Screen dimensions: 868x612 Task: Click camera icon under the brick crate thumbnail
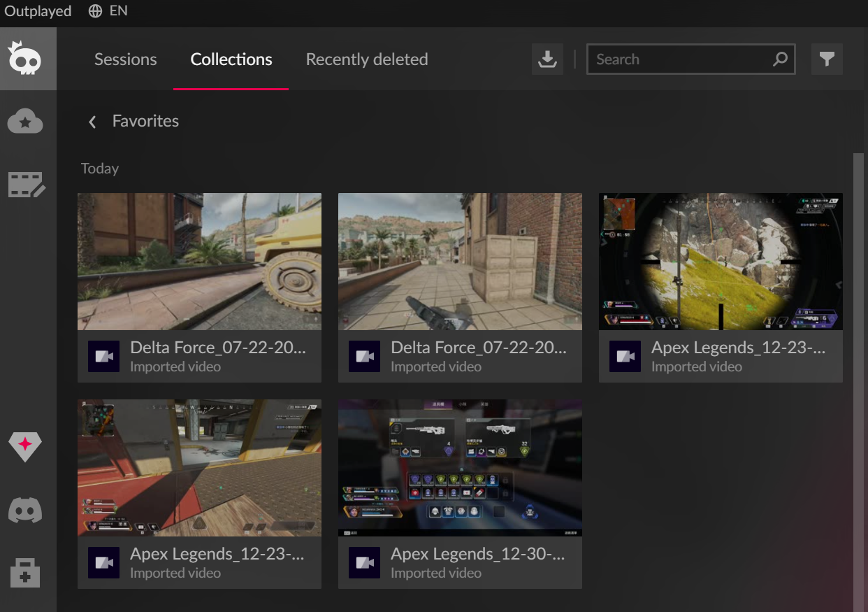[364, 357]
